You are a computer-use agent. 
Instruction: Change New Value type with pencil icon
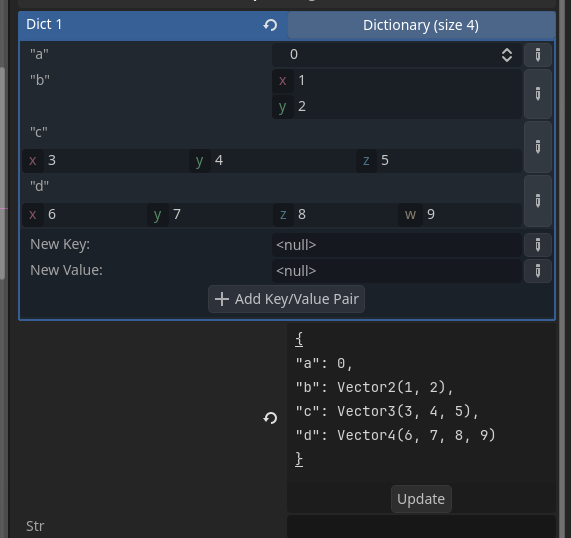pos(538,271)
